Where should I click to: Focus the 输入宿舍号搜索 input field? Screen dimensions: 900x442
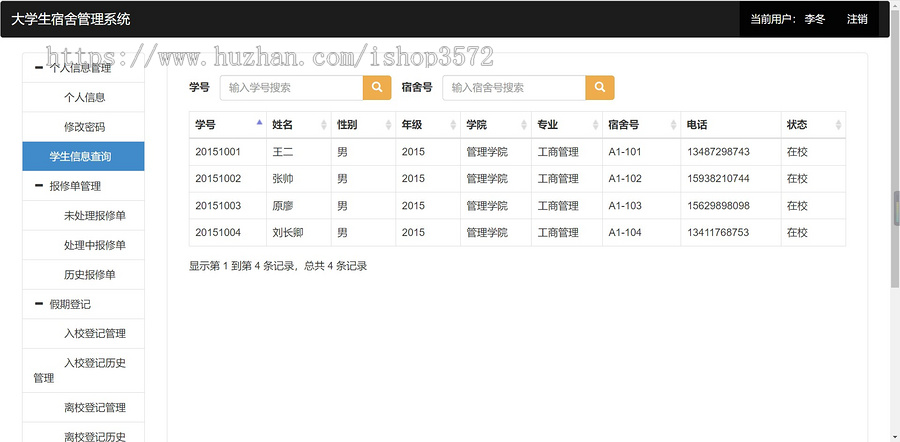pyautogui.click(x=514, y=88)
